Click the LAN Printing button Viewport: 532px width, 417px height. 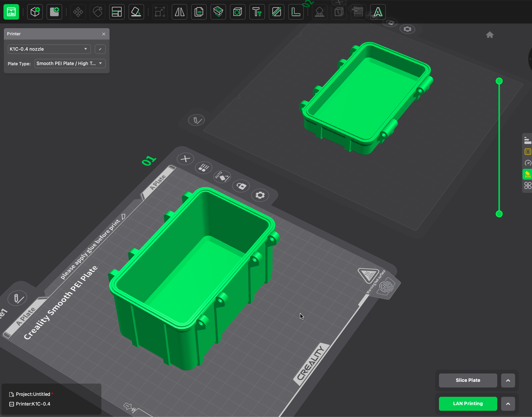[x=468, y=404]
